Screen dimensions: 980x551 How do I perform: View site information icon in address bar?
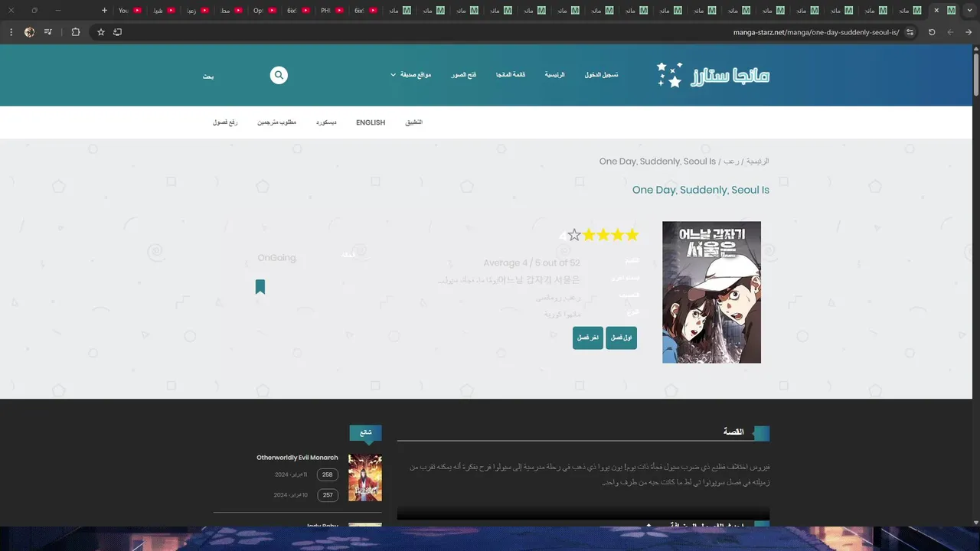click(910, 32)
